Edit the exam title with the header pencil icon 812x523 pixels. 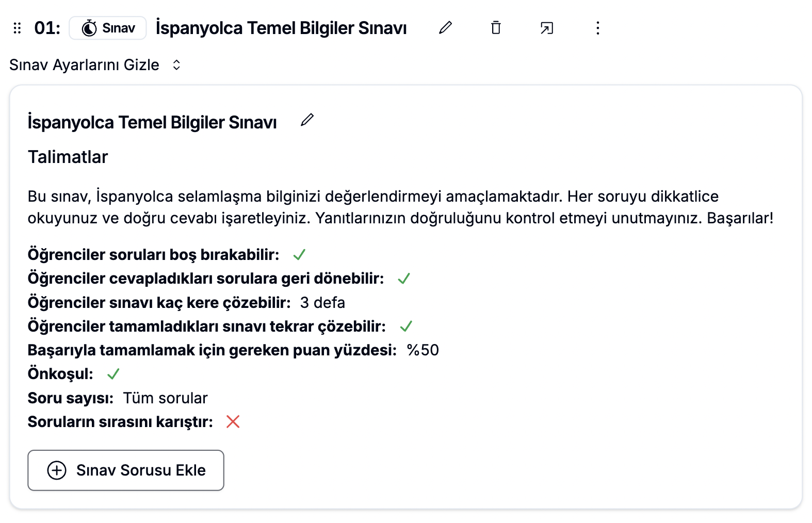tap(446, 28)
